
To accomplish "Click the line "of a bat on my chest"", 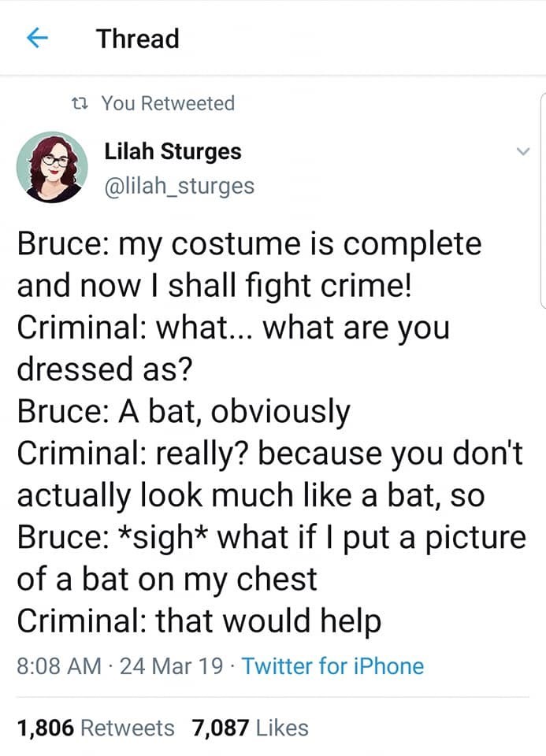I will (167, 580).
